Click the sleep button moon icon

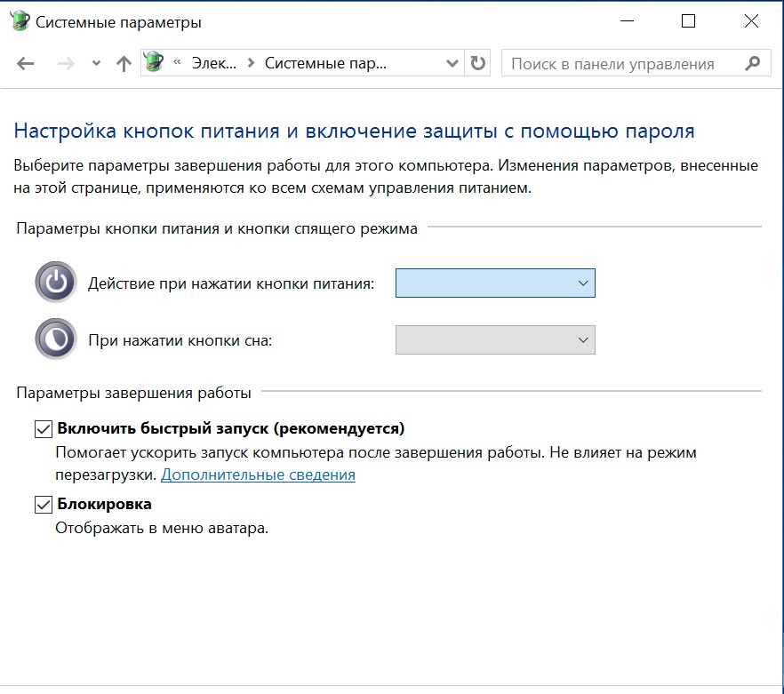tap(56, 339)
